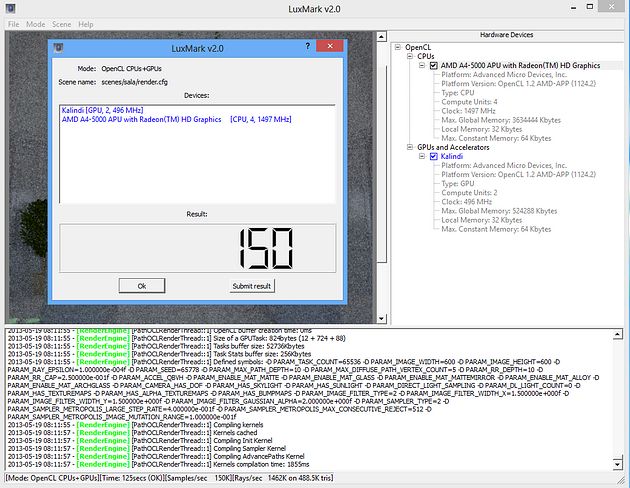630x488 pixels.
Task: Collapse the GPUs and Accelerators node
Action: pos(410,147)
